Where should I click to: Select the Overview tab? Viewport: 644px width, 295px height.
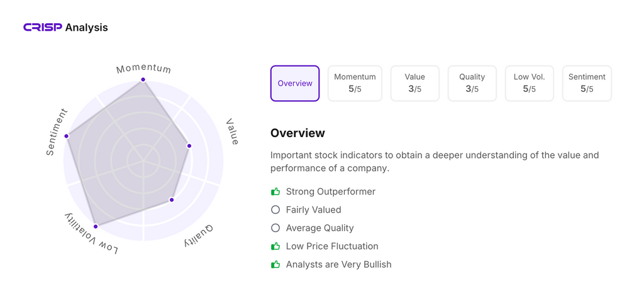(295, 83)
